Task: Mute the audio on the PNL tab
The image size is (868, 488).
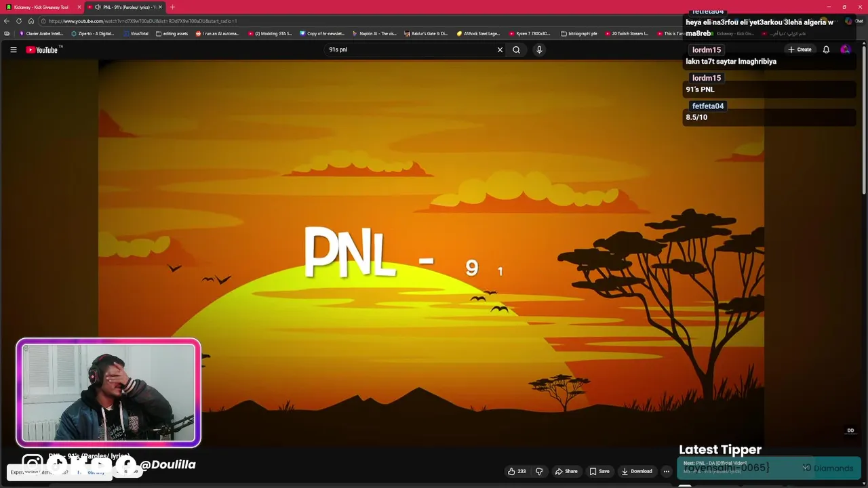Action: point(98,7)
